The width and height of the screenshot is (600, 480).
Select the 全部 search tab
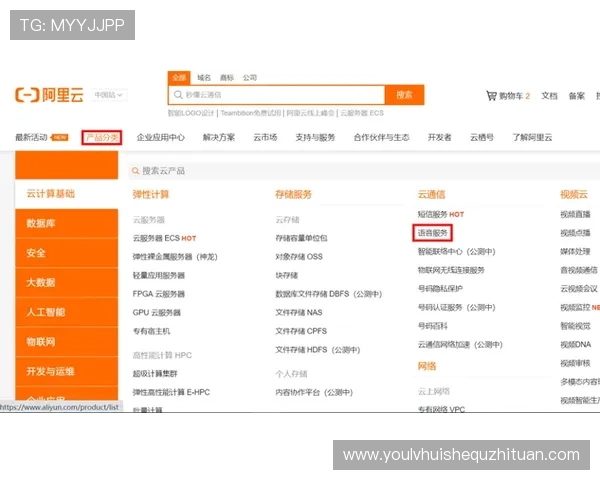[179, 78]
